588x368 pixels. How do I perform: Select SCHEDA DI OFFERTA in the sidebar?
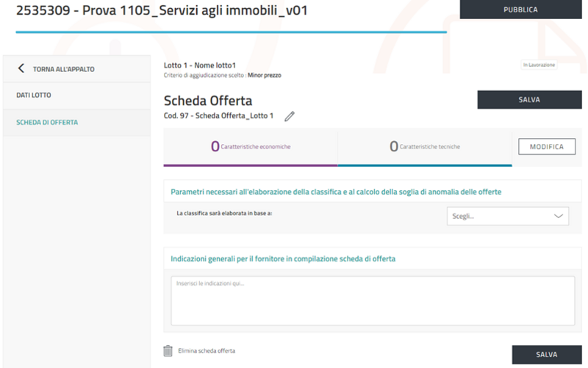point(77,123)
